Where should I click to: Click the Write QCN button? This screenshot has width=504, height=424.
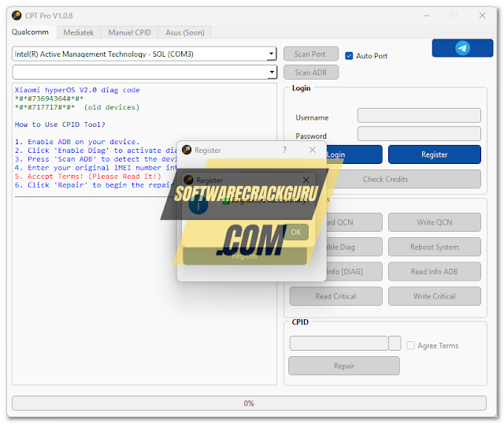435,222
